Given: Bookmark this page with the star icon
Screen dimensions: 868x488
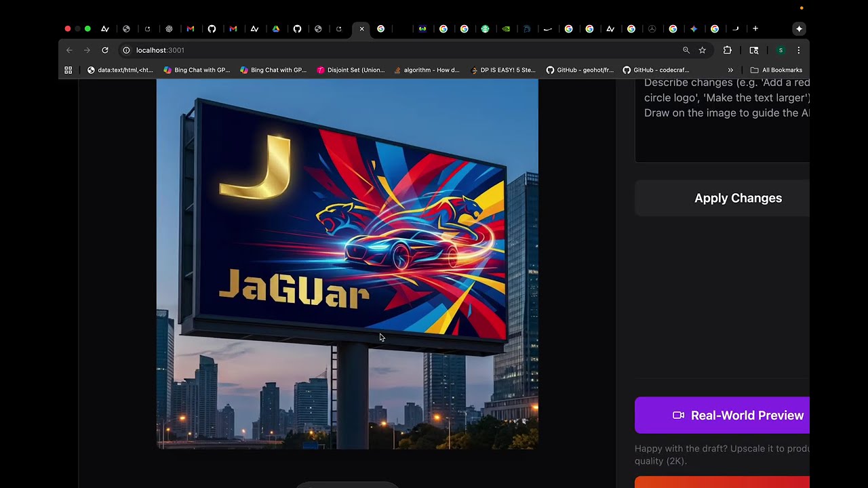Looking at the screenshot, I should pos(703,50).
